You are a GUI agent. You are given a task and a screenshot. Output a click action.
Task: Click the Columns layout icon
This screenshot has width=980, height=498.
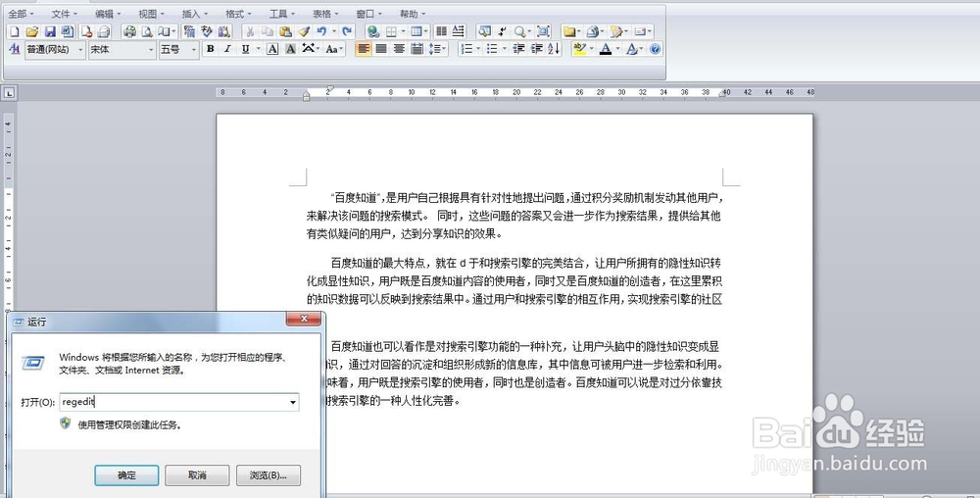441,31
